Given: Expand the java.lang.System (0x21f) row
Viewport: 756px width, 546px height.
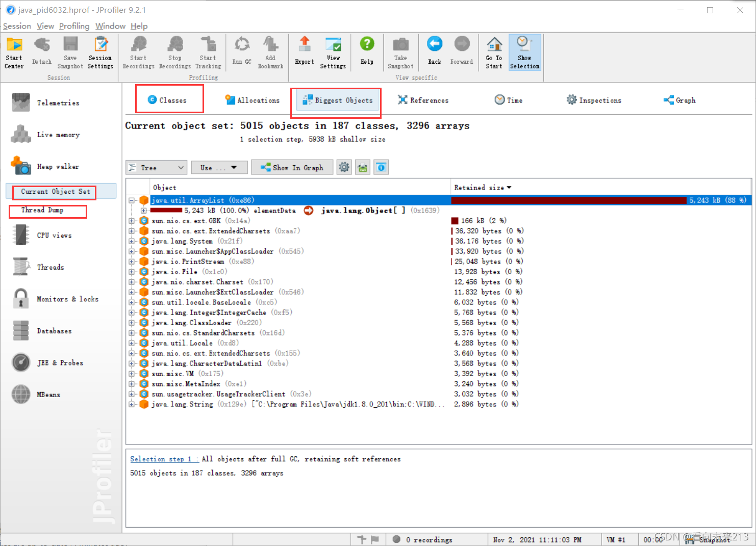Looking at the screenshot, I should (x=132, y=241).
